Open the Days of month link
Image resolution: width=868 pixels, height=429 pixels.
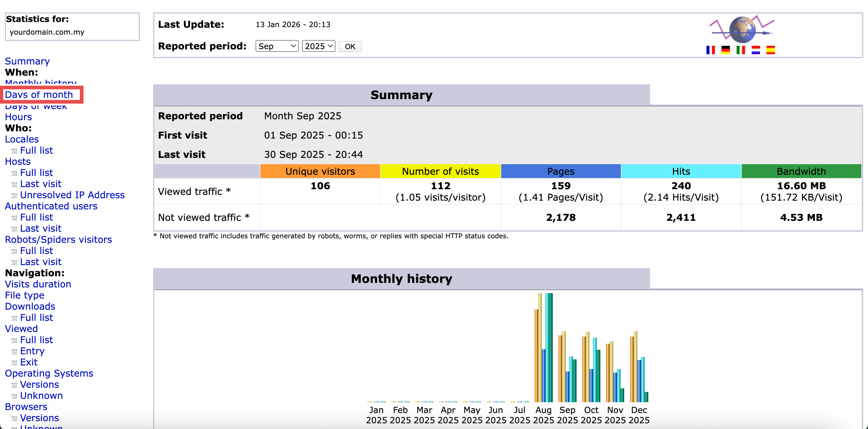point(39,95)
